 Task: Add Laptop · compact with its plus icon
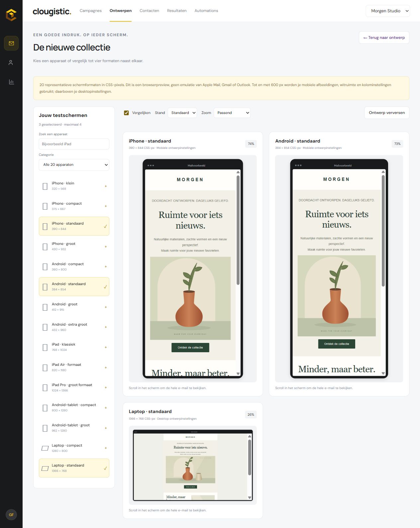click(x=106, y=448)
